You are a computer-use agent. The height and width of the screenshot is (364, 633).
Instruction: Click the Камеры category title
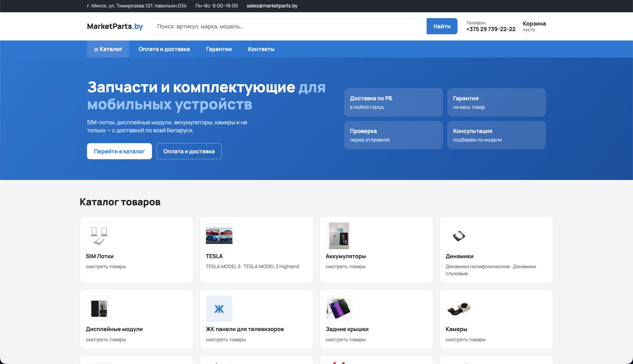point(456,329)
